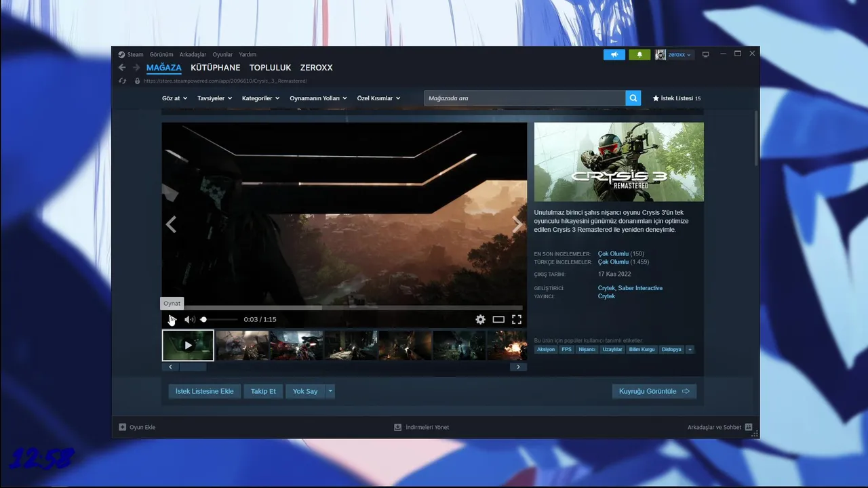Adjust the video volume slider
The height and width of the screenshot is (488, 868).
point(219,319)
